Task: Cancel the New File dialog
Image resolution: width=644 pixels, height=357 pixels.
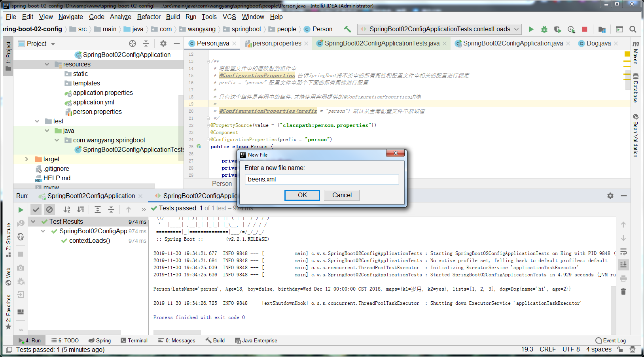Action: tap(342, 195)
